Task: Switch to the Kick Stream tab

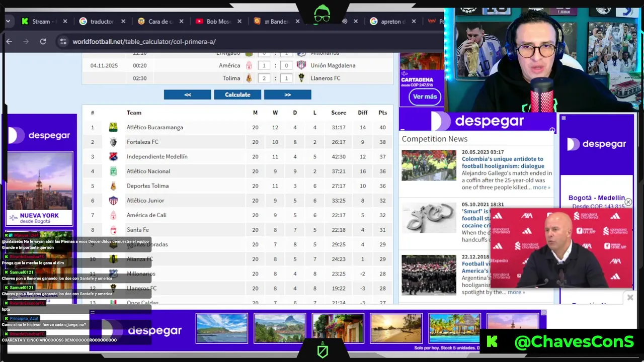Action: coord(43,22)
